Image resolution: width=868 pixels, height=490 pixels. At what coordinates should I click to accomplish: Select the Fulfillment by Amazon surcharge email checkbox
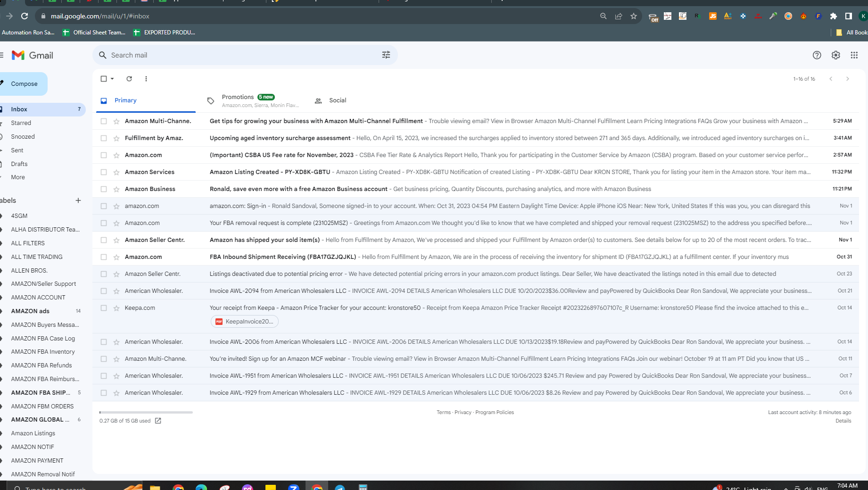104,138
